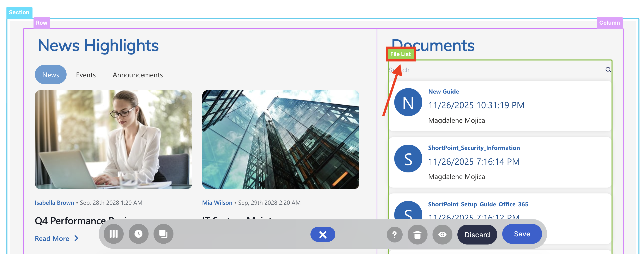Viewport: 644px width, 254px height.
Task: Select the layout columns icon in the toolbar
Action: pyautogui.click(x=114, y=234)
